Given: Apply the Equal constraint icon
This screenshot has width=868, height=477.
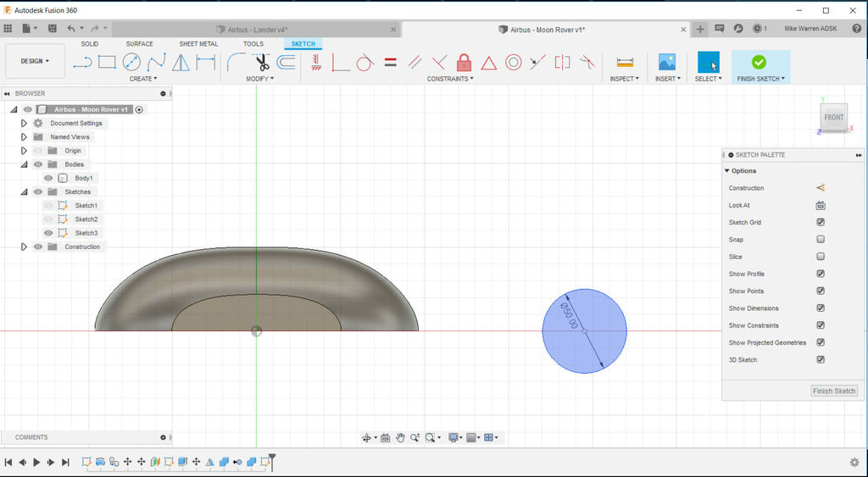Looking at the screenshot, I should (390, 62).
